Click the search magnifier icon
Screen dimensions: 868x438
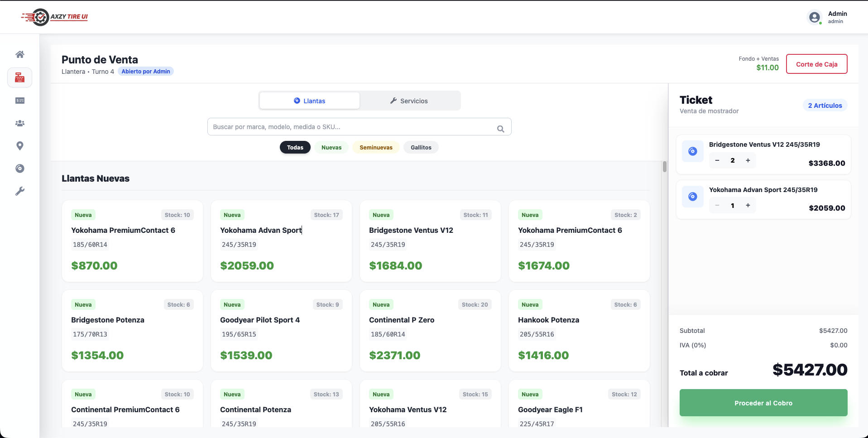coord(500,129)
